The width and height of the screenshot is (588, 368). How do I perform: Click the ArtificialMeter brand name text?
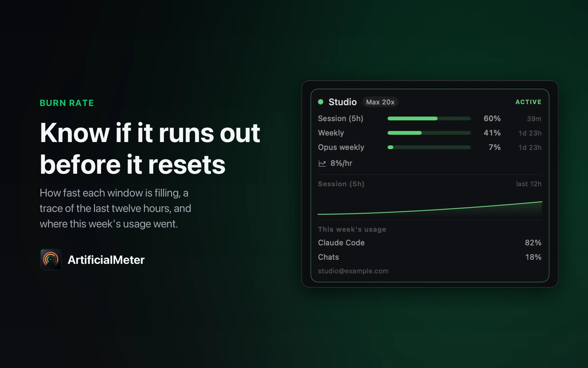tap(106, 260)
